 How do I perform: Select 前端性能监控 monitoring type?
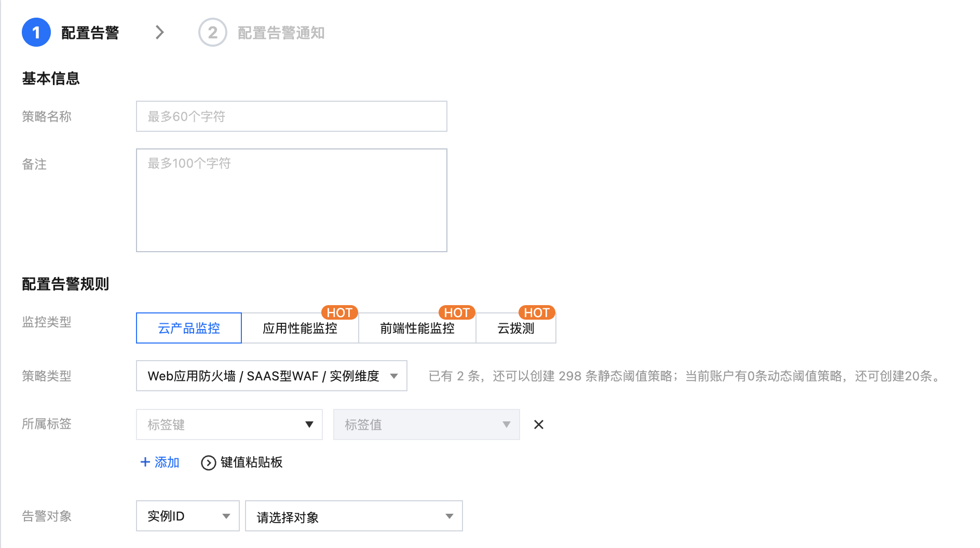(x=417, y=328)
